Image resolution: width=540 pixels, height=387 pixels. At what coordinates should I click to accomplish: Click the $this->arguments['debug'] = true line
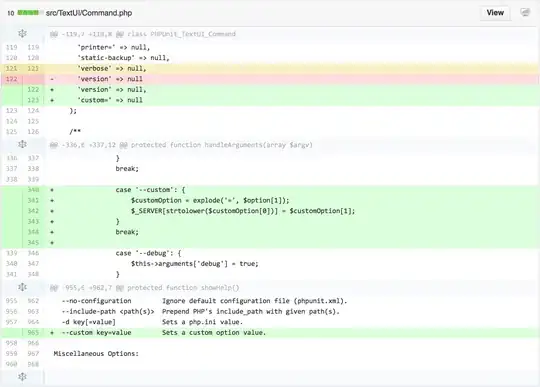click(270, 264)
